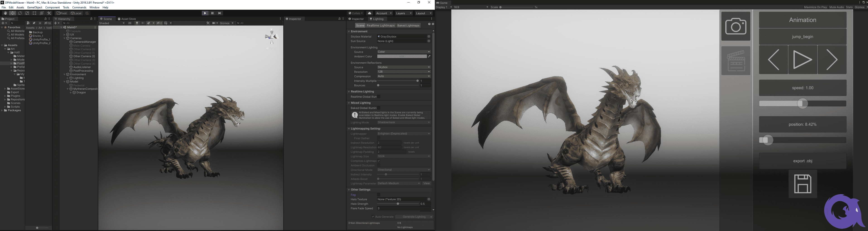
Task: Select the Rotate tool
Action: [20, 13]
